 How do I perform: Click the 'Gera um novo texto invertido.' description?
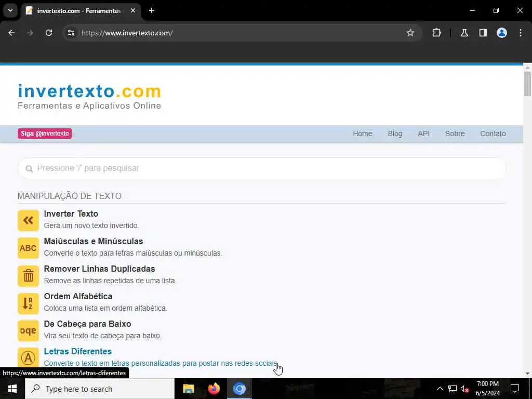coord(91,225)
